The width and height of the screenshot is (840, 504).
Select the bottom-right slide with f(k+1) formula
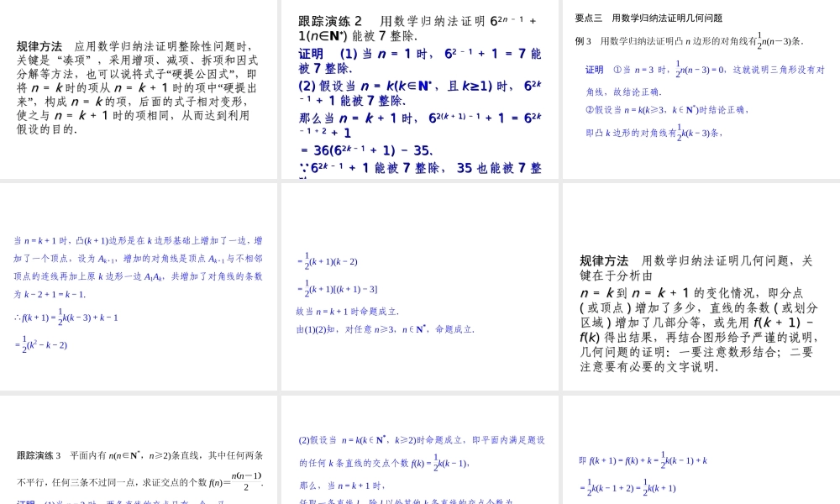[x=700, y=454]
